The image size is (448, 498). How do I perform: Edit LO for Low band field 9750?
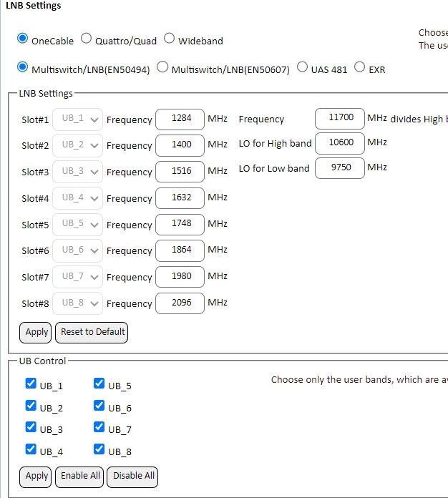point(340,168)
